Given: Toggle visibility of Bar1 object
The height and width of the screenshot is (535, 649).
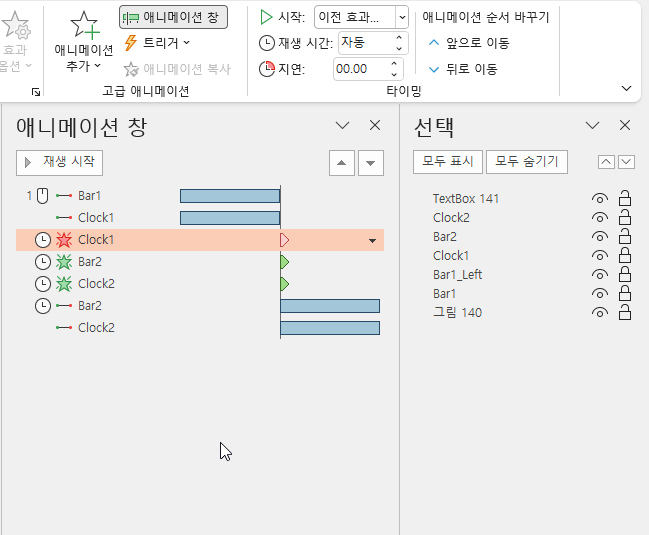Looking at the screenshot, I should 600,293.
